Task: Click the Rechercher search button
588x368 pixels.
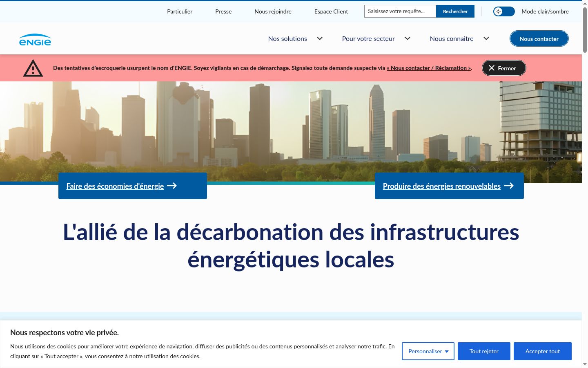Action: 455,11
